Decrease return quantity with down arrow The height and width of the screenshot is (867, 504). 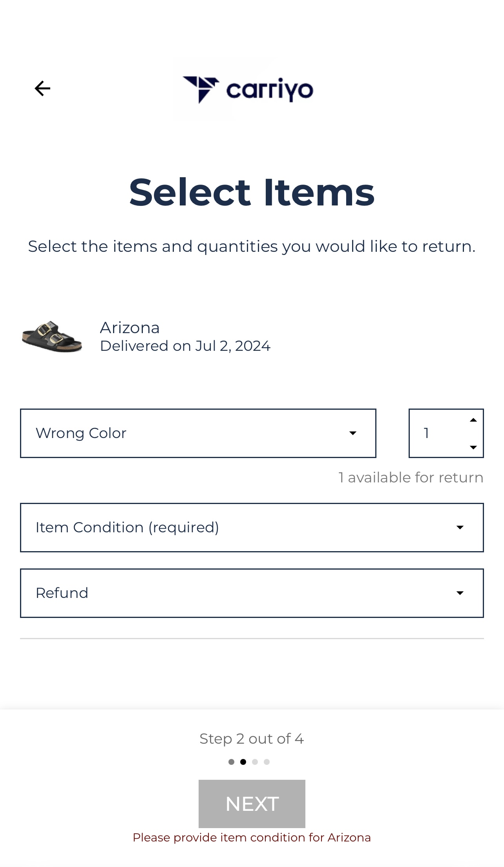tap(473, 447)
